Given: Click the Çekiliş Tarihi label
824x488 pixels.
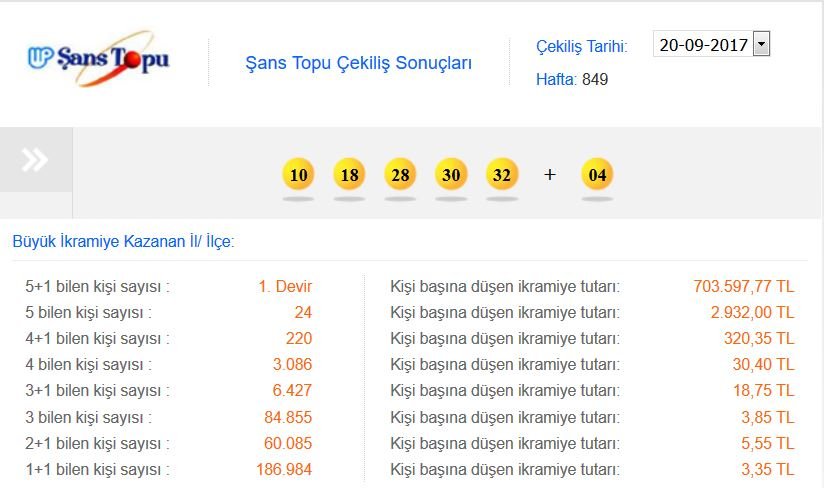Looking at the screenshot, I should (x=582, y=47).
